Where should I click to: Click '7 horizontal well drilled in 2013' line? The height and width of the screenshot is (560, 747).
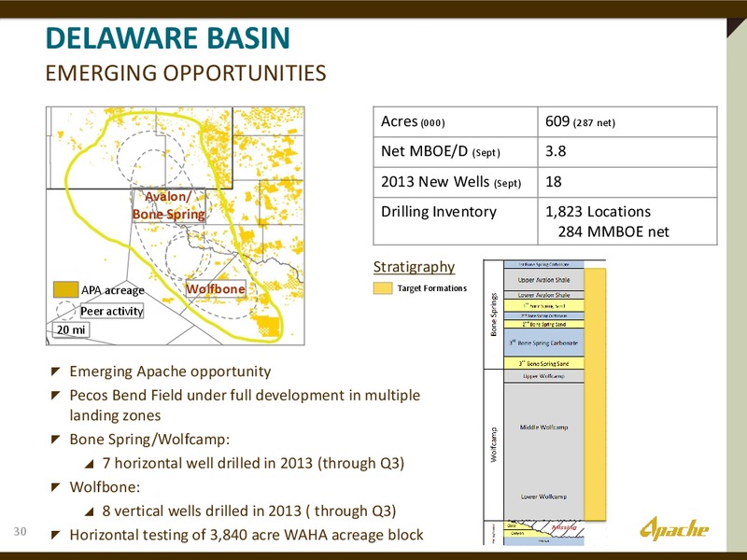click(x=253, y=463)
